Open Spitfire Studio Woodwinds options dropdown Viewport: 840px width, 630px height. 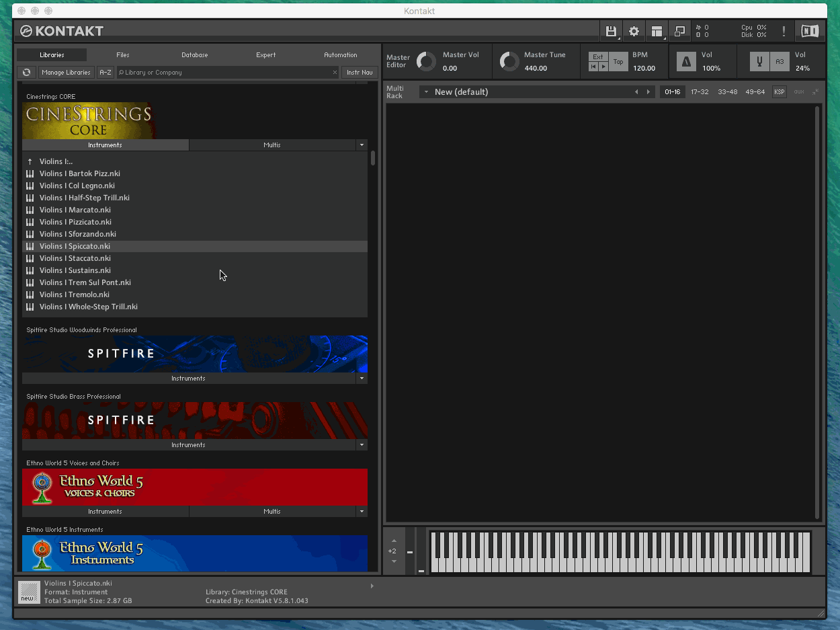point(362,379)
